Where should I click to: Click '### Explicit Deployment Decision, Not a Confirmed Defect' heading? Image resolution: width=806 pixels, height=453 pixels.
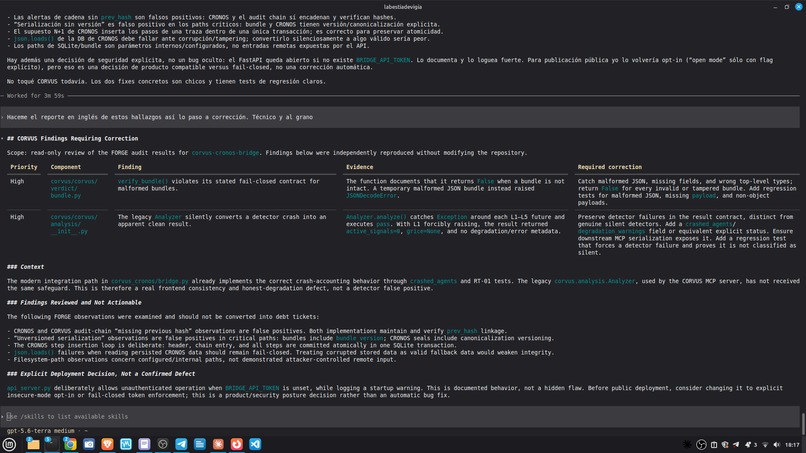coord(101,374)
